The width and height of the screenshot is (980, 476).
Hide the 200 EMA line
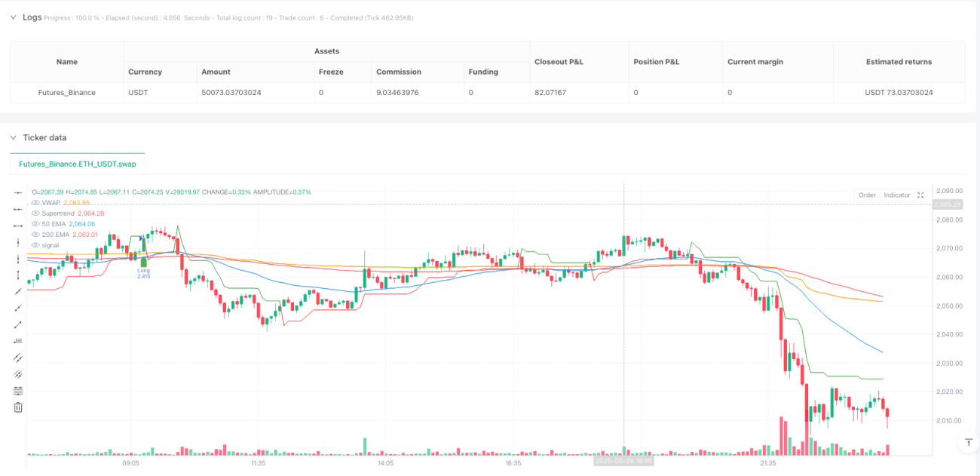point(35,235)
